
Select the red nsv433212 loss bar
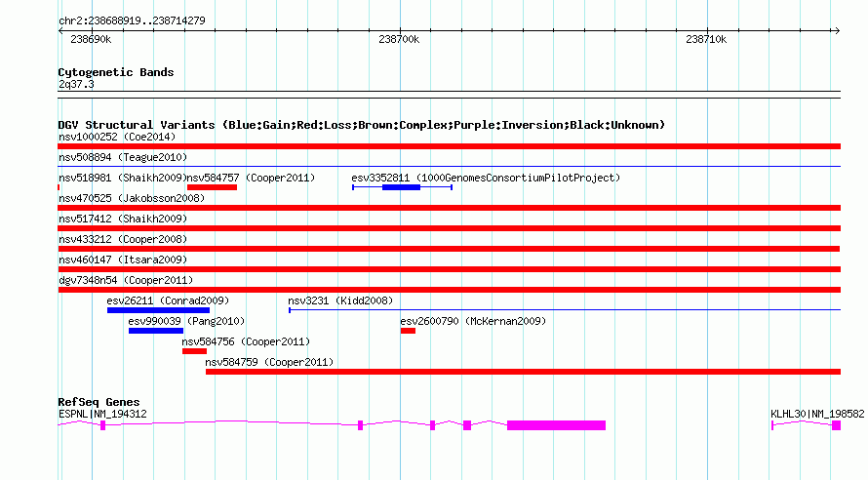click(449, 249)
